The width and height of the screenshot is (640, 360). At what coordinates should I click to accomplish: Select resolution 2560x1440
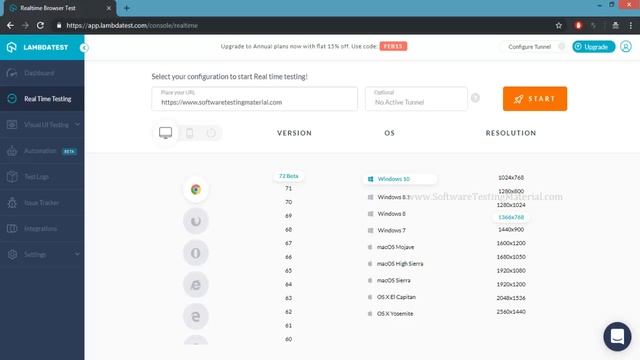click(511, 312)
